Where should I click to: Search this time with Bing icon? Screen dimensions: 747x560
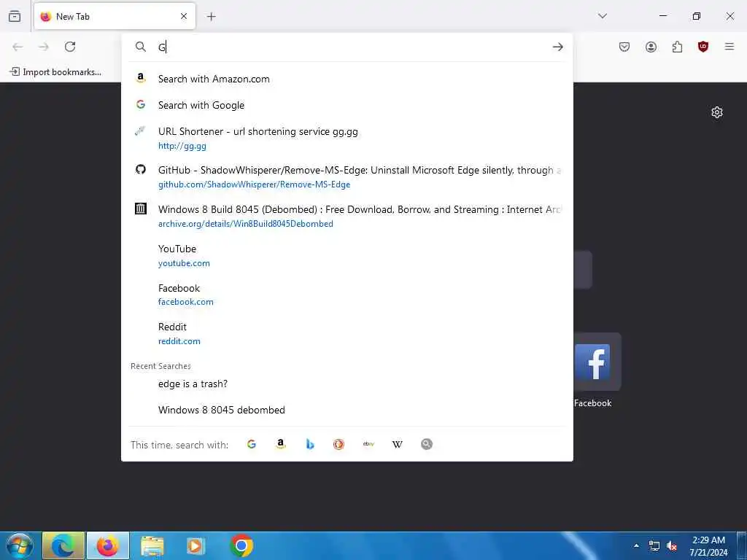pyautogui.click(x=309, y=444)
